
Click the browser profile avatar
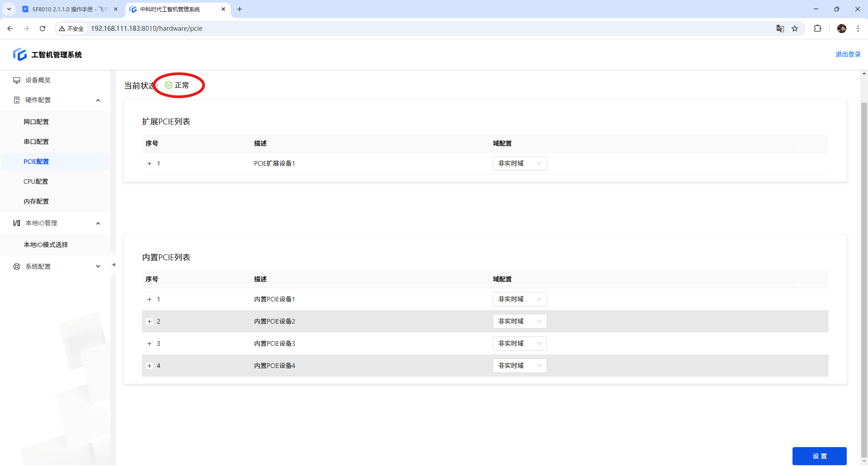pos(841,29)
